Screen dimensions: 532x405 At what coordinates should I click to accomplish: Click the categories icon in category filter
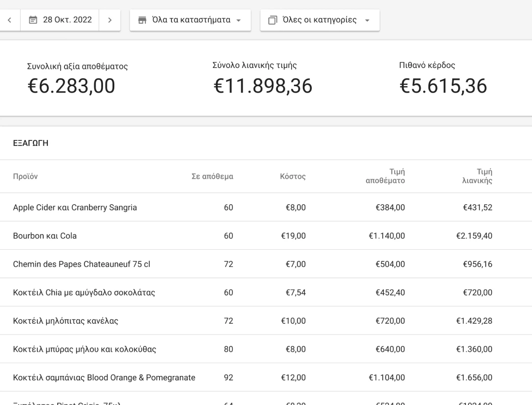pyautogui.click(x=272, y=20)
